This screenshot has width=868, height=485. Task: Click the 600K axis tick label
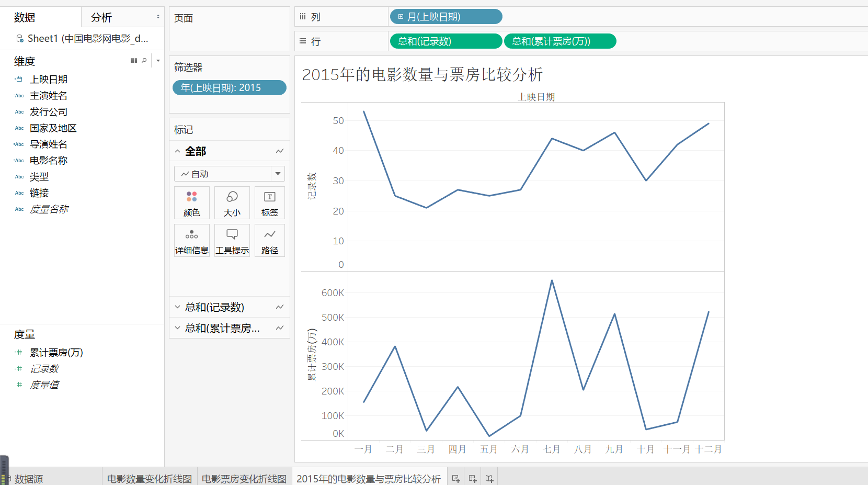(x=333, y=293)
